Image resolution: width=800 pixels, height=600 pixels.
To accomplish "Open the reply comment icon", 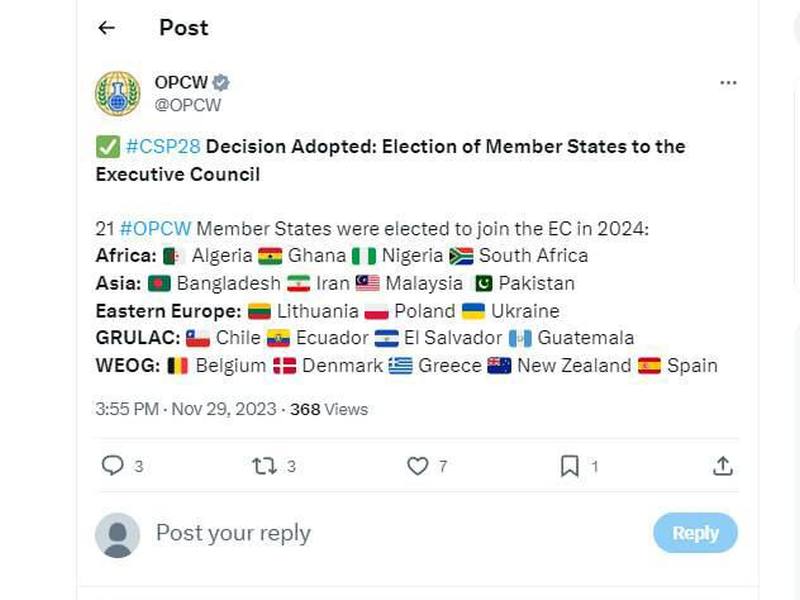I will [x=113, y=465].
